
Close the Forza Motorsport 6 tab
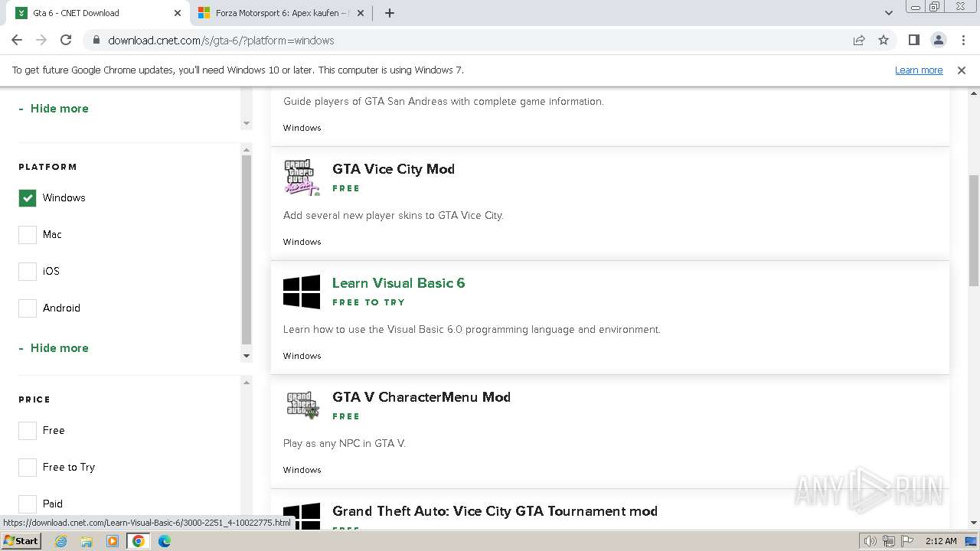[361, 13]
